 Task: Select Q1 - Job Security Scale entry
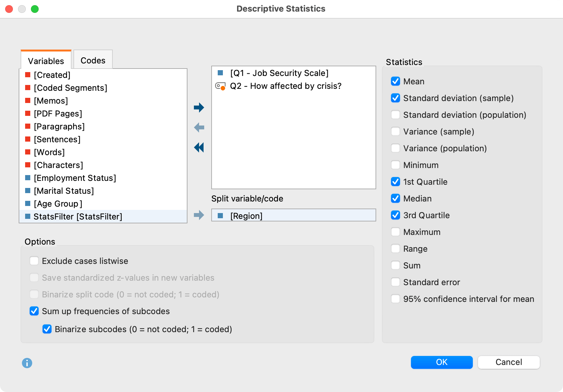279,73
